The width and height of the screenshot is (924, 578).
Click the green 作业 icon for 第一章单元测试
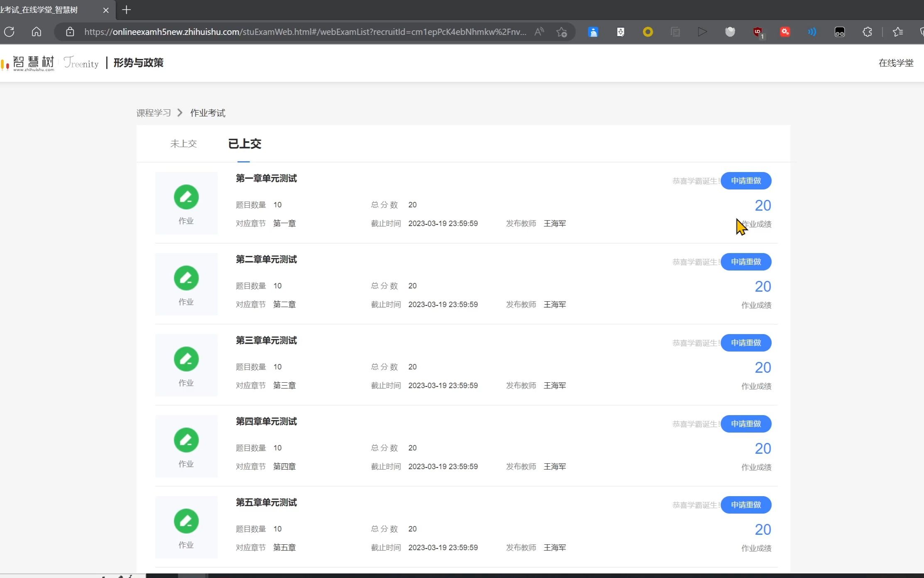(x=186, y=197)
